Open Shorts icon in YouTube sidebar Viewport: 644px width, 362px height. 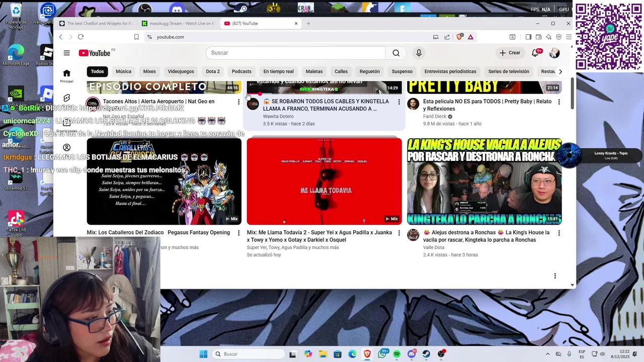coord(66,98)
